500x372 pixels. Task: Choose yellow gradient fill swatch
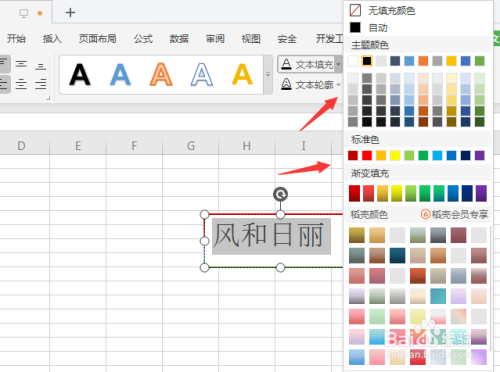click(x=397, y=193)
